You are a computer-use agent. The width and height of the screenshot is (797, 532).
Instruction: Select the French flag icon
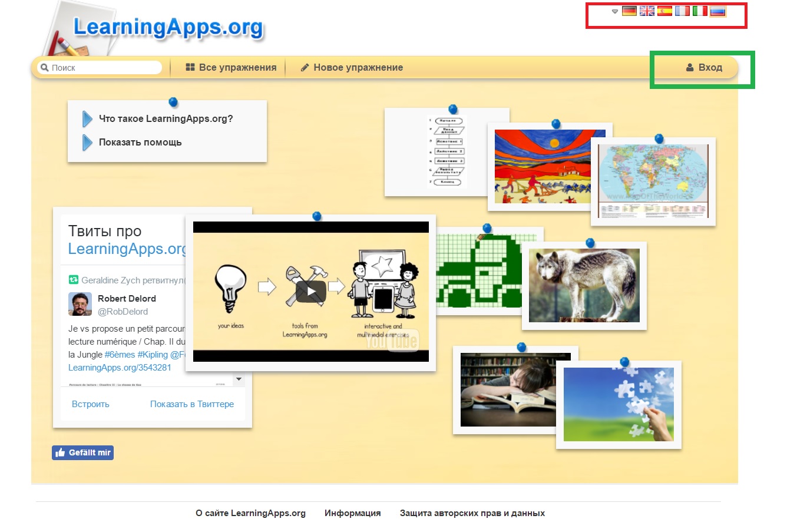(x=682, y=10)
